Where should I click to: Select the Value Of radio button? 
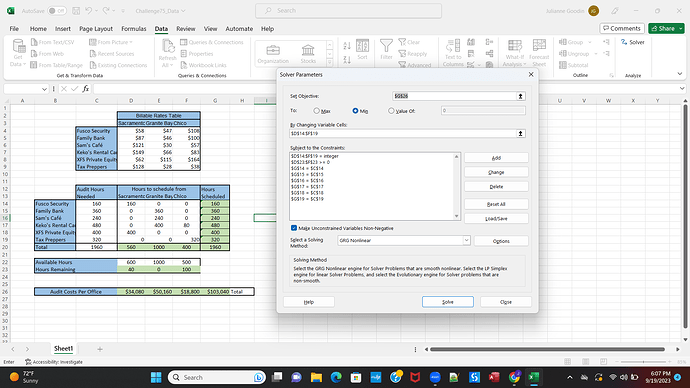click(391, 111)
